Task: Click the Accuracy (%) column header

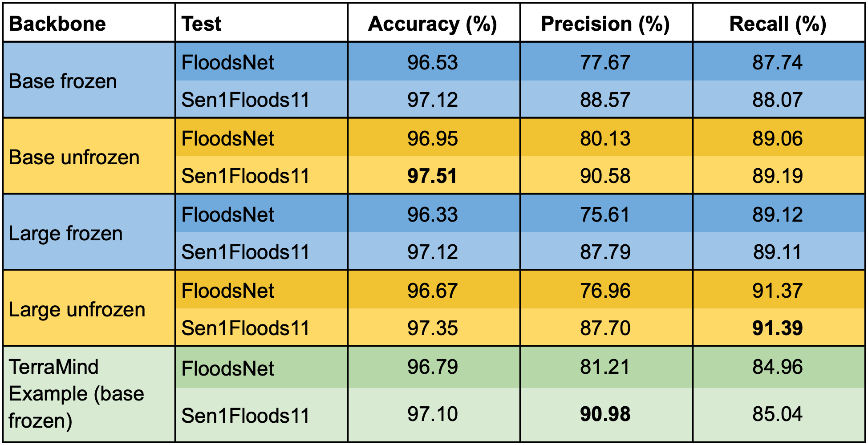Action: (433, 24)
